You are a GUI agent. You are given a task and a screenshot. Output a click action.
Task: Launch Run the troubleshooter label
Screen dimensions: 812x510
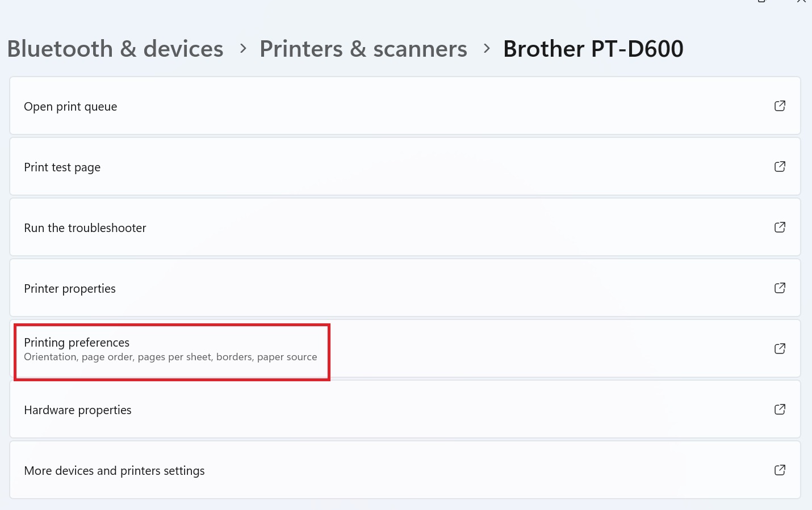pos(85,228)
